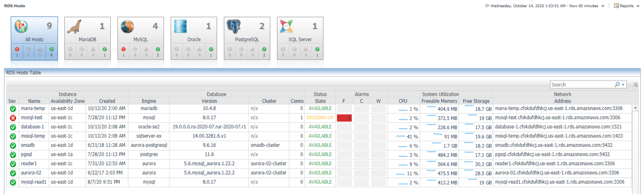This screenshot has height=194, width=644.
Task: Click the red fatal severity icon for mysql-test
Action: coord(13,118)
